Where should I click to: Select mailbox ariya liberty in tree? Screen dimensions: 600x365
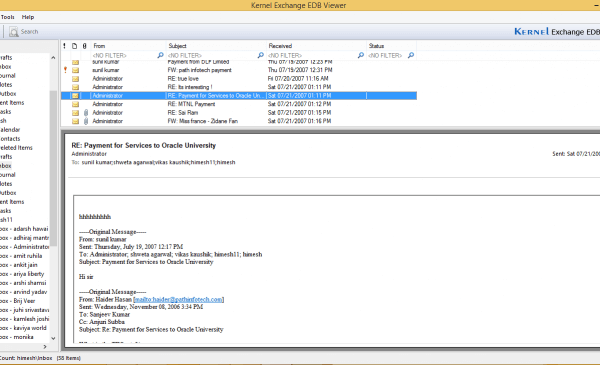coord(22,274)
